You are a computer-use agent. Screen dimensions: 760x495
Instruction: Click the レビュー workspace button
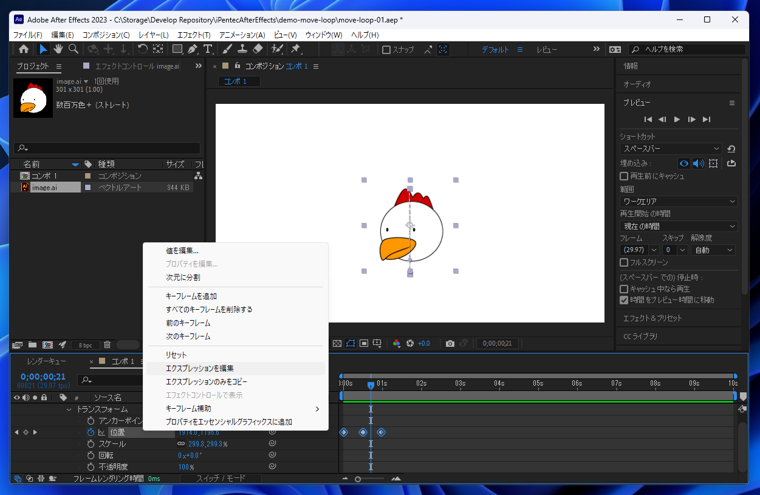[547, 49]
